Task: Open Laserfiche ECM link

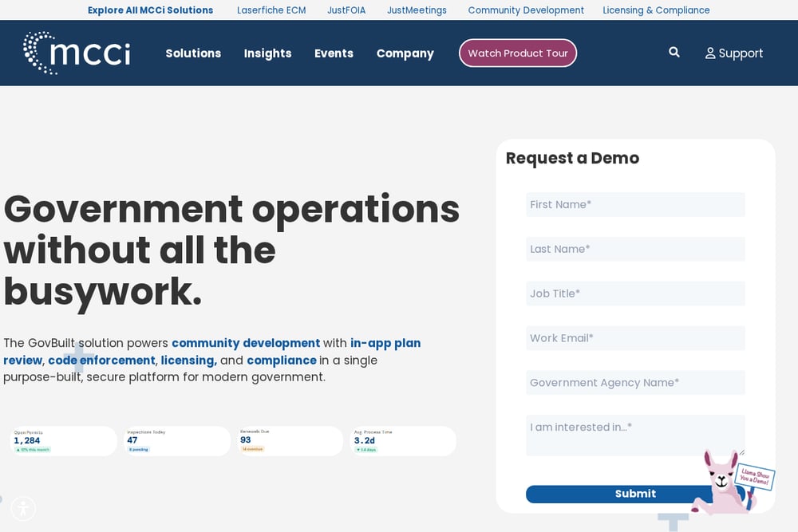Action: tap(271, 10)
